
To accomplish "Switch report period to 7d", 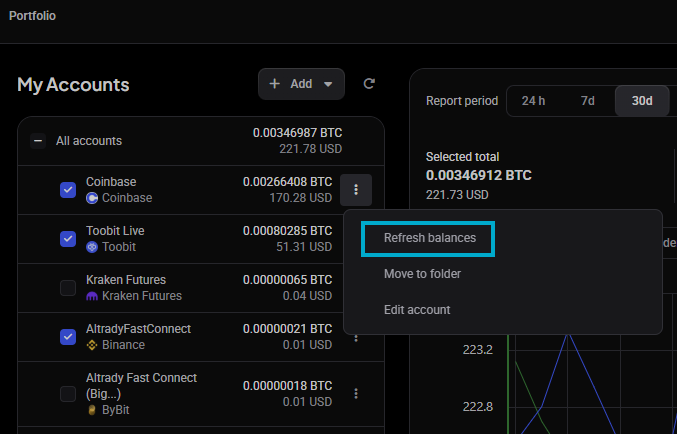I will pyautogui.click(x=588, y=101).
